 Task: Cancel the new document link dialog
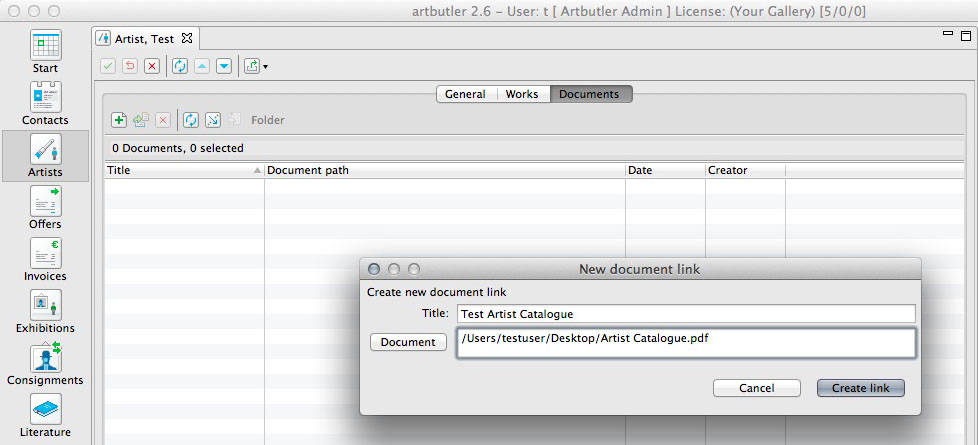click(757, 388)
